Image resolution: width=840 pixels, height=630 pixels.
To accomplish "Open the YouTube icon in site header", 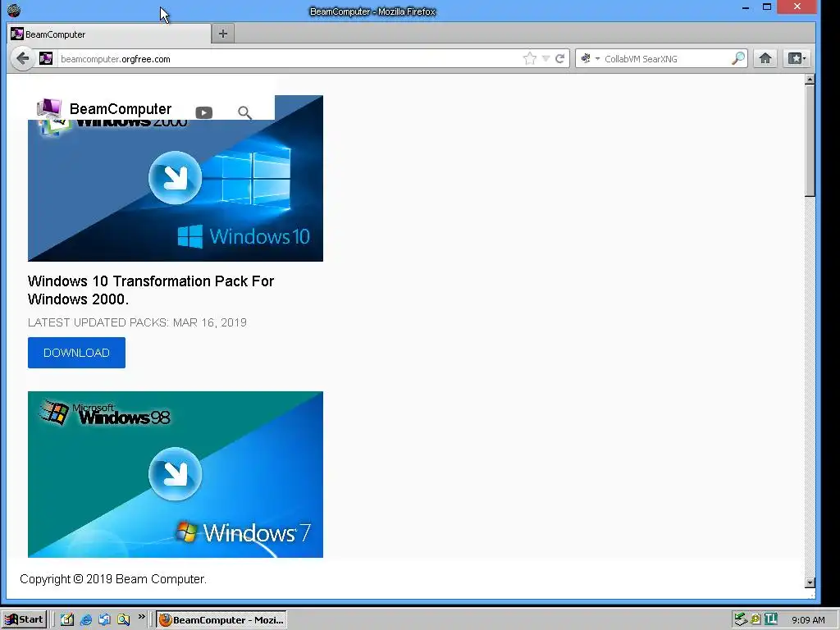I will [x=203, y=112].
